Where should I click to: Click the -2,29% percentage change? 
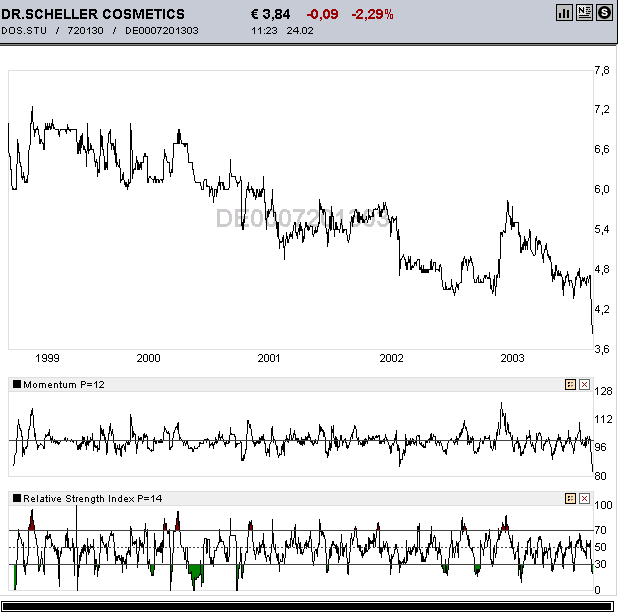pos(372,14)
